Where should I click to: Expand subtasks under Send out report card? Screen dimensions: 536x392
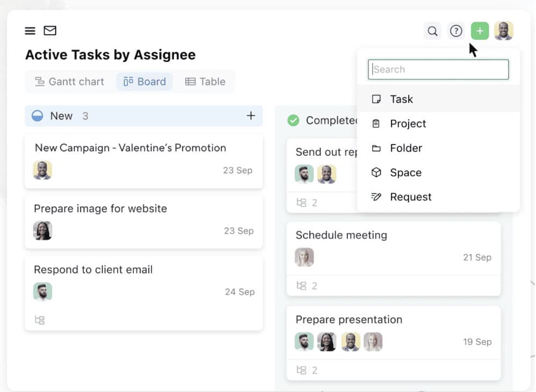click(307, 202)
